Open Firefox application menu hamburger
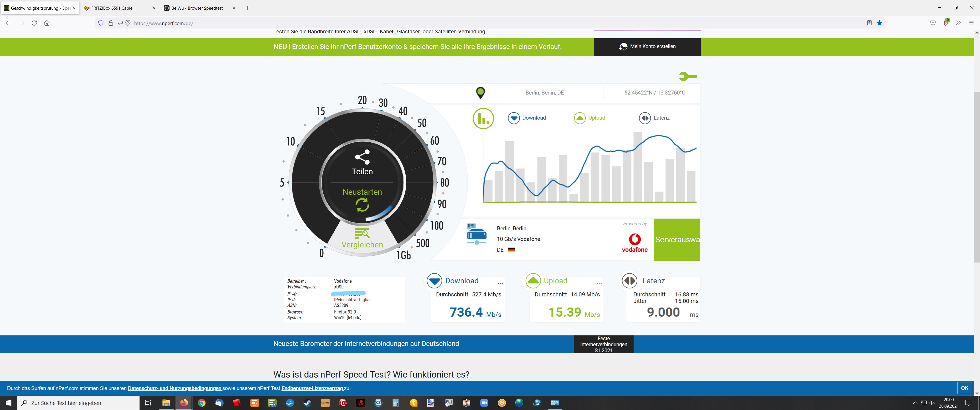This screenshot has width=980, height=410. 971,23
